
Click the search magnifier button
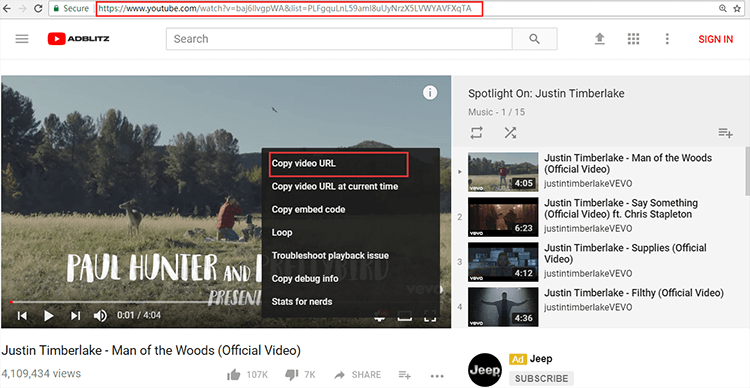534,39
